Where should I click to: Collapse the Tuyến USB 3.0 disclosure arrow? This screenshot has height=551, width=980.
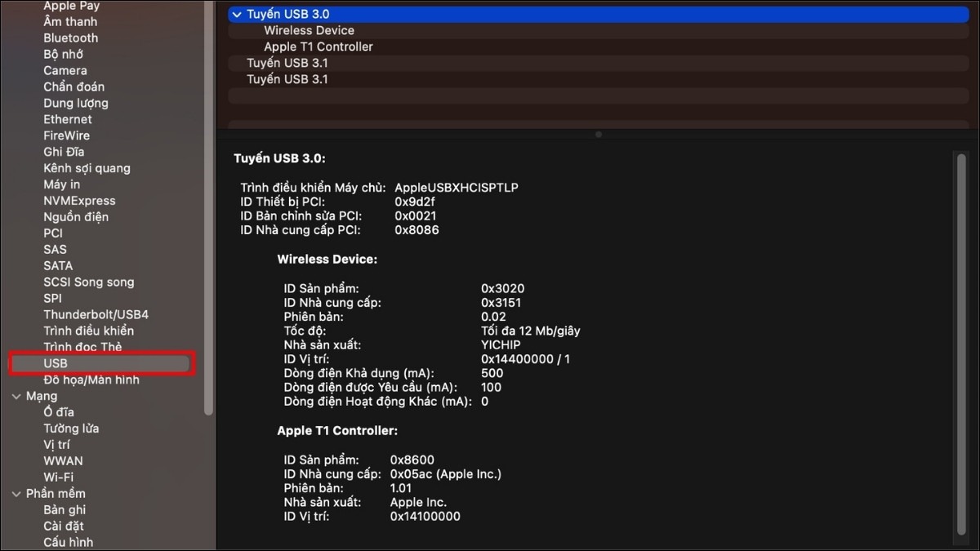[237, 15]
